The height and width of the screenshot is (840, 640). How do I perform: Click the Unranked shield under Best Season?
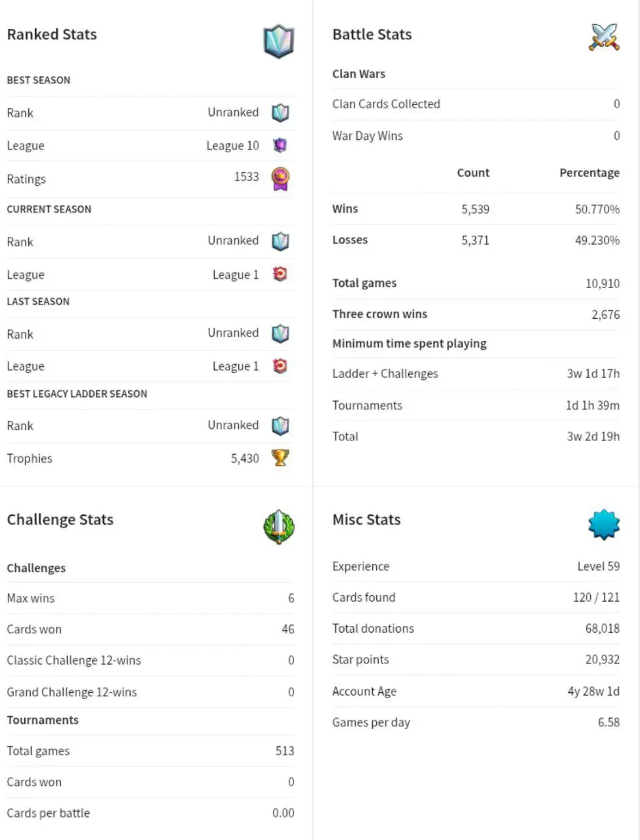[280, 112]
